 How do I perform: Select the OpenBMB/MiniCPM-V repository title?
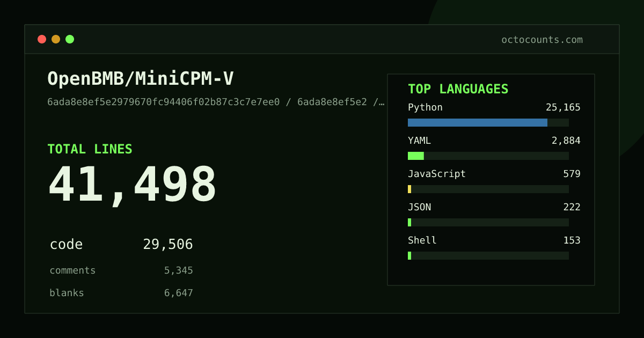tap(141, 79)
